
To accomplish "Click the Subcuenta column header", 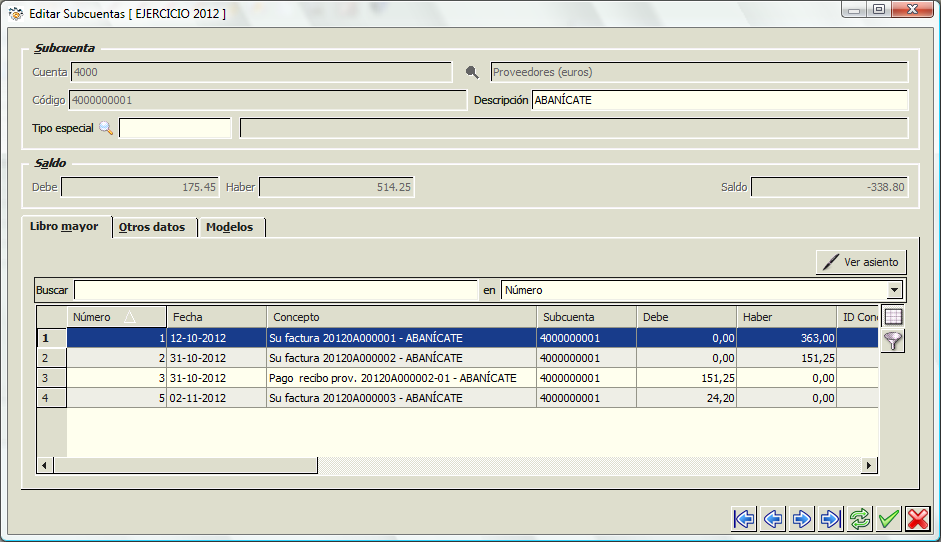I will tap(586, 317).
